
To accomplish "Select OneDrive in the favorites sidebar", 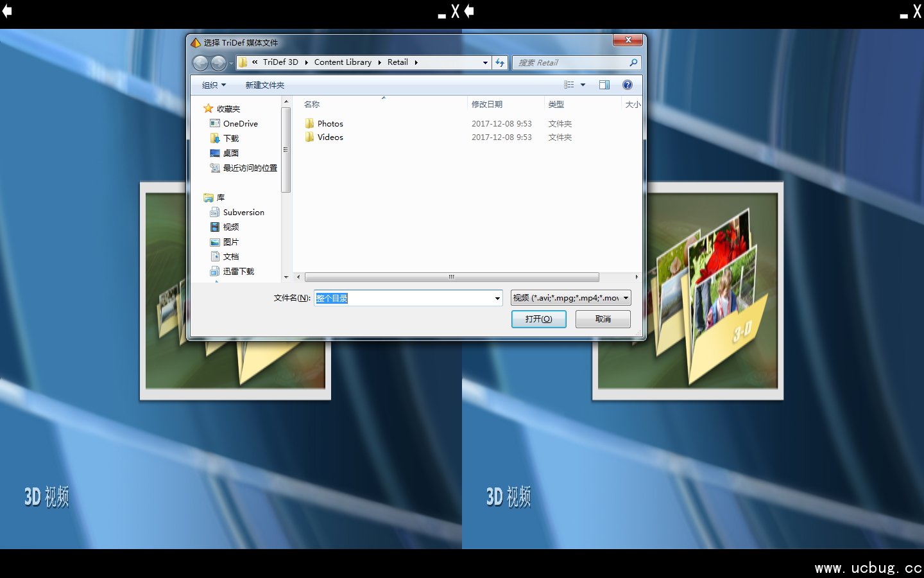I will 240,123.
